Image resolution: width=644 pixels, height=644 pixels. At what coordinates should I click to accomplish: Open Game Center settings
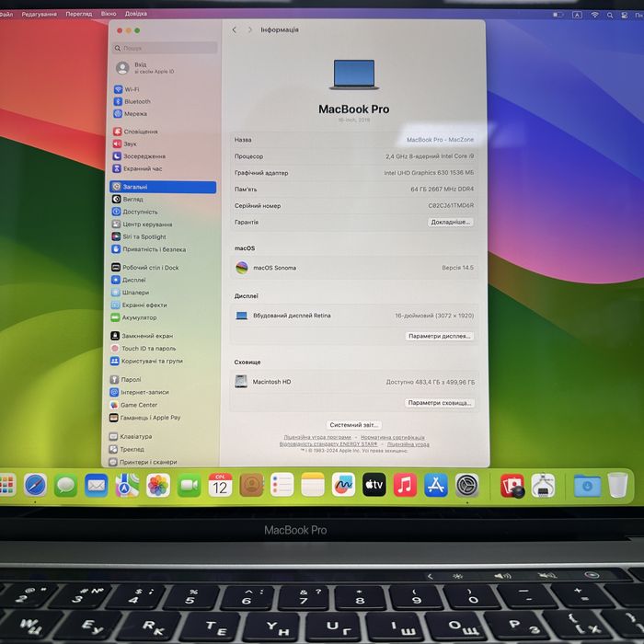[x=134, y=405]
